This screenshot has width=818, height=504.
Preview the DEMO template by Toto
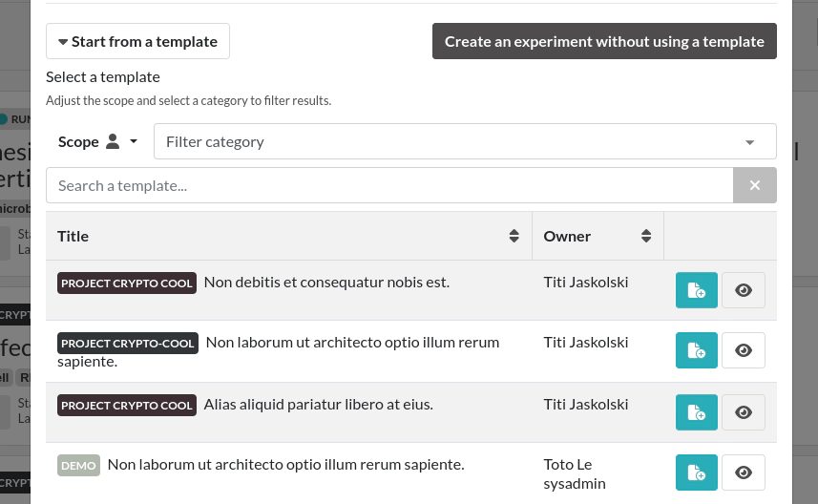(x=744, y=472)
